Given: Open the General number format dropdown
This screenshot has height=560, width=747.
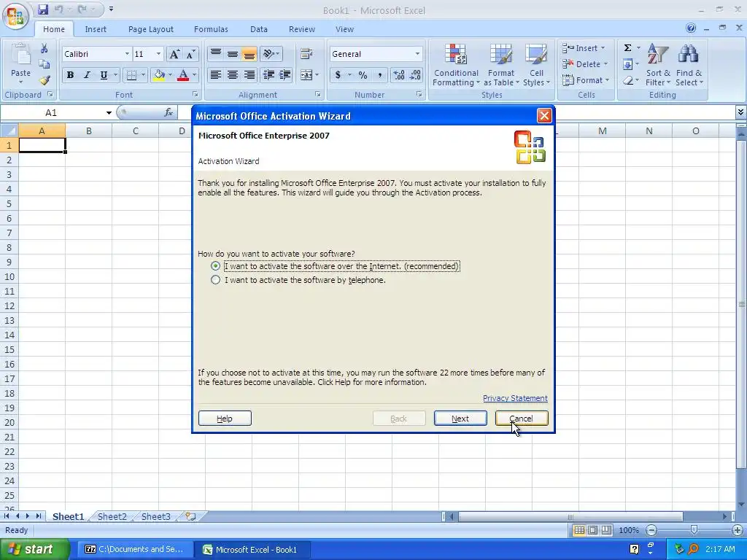Looking at the screenshot, I should [x=417, y=54].
